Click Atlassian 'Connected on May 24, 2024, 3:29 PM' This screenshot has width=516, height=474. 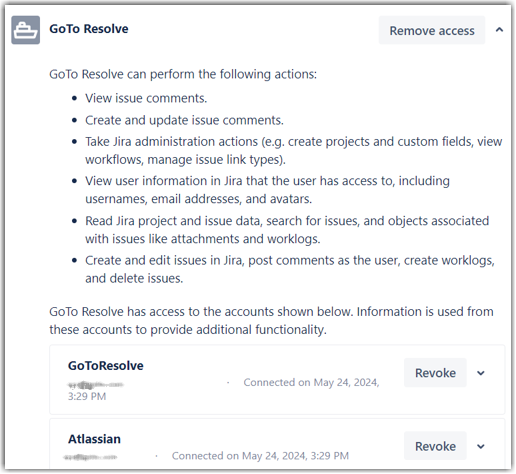[x=260, y=456]
